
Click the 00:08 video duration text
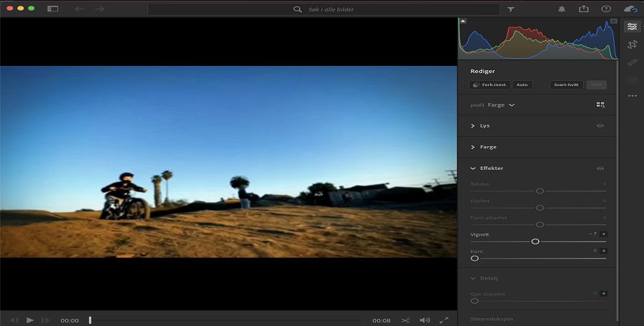(x=381, y=320)
